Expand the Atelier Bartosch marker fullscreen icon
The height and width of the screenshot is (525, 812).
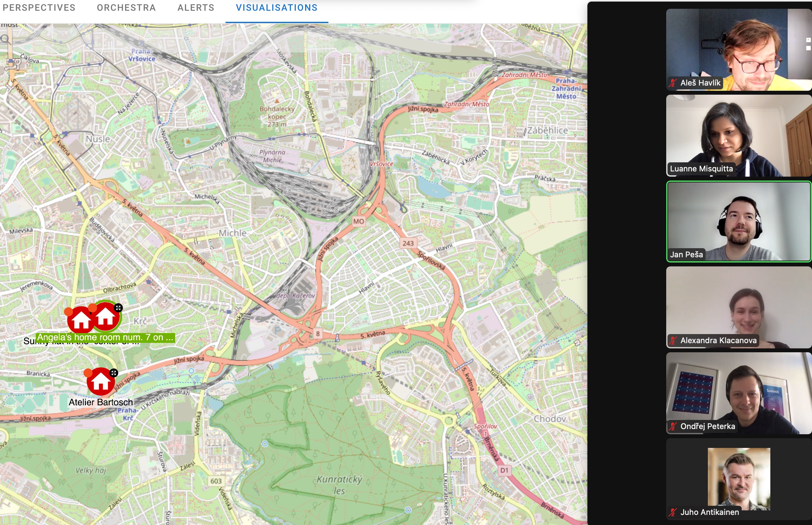[114, 373]
